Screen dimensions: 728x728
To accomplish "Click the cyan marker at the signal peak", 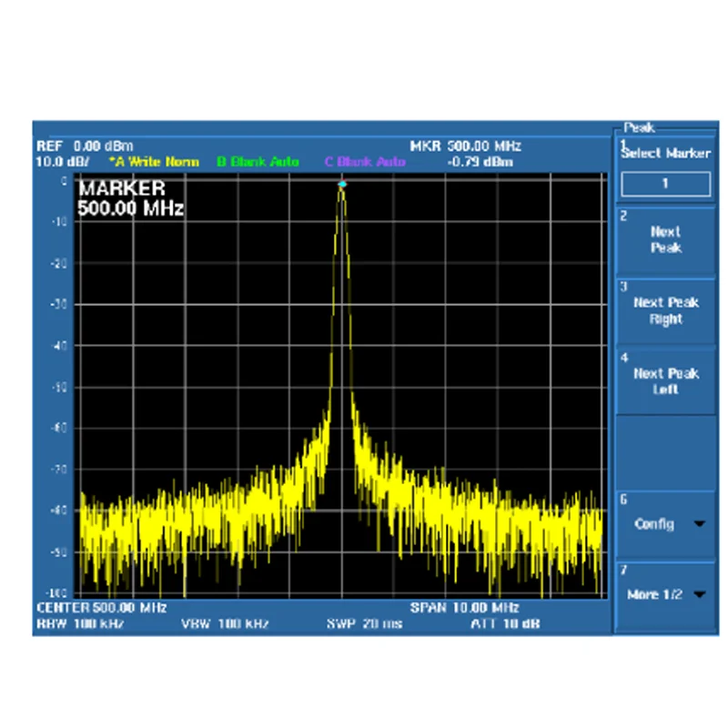I will pyautogui.click(x=342, y=185).
